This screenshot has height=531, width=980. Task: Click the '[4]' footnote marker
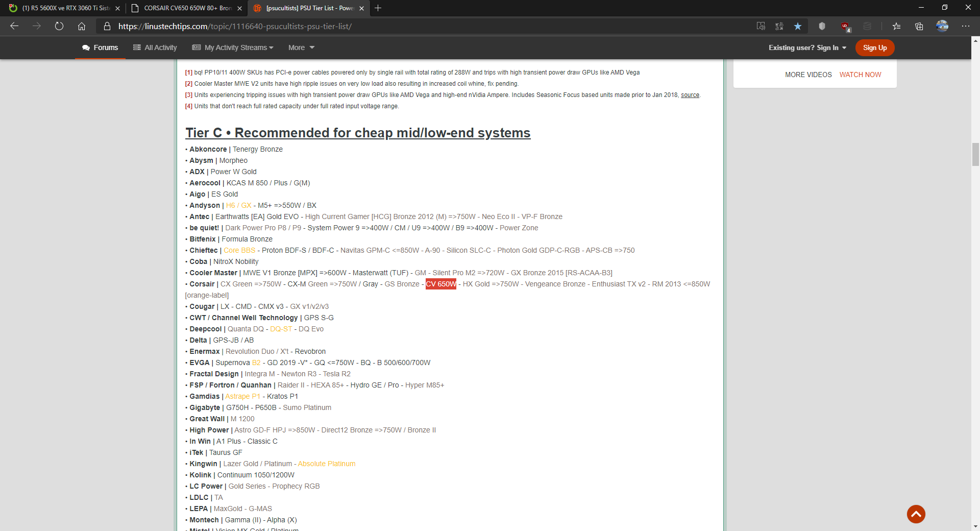coord(189,106)
